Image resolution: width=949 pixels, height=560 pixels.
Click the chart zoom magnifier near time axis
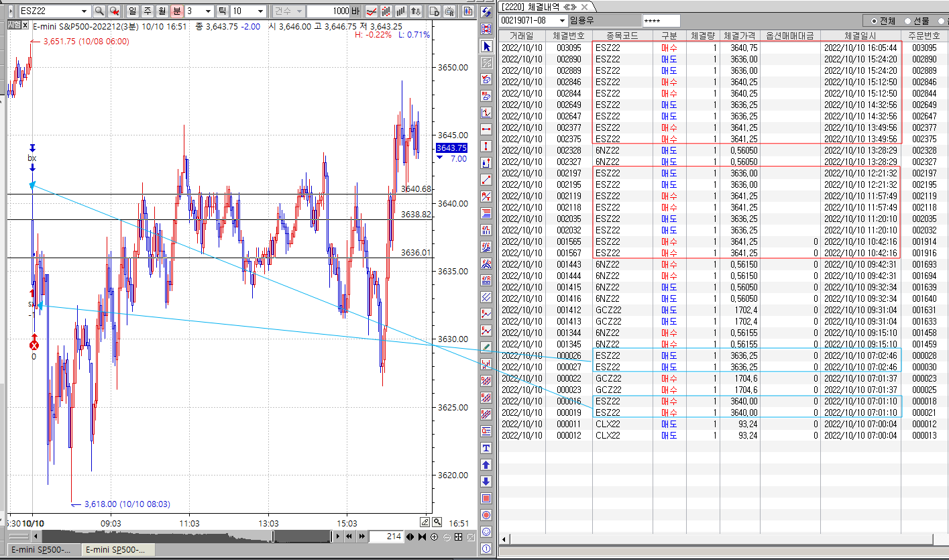point(437,522)
